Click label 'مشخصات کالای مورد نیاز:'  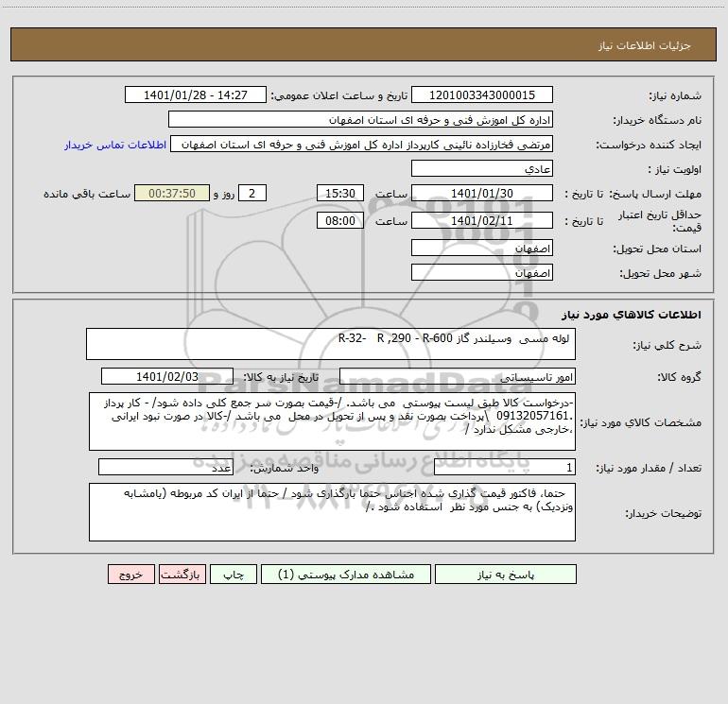pyautogui.click(x=641, y=422)
